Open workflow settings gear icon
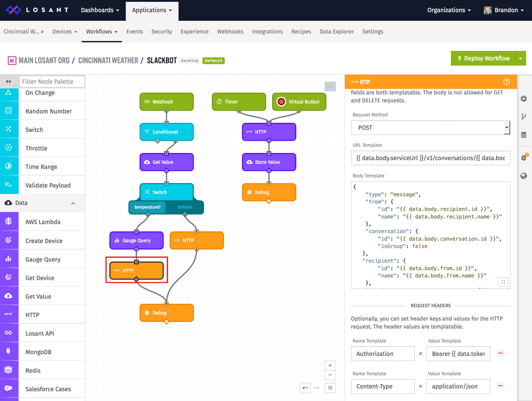Image resolution: width=532 pixels, height=401 pixels. pos(524,98)
